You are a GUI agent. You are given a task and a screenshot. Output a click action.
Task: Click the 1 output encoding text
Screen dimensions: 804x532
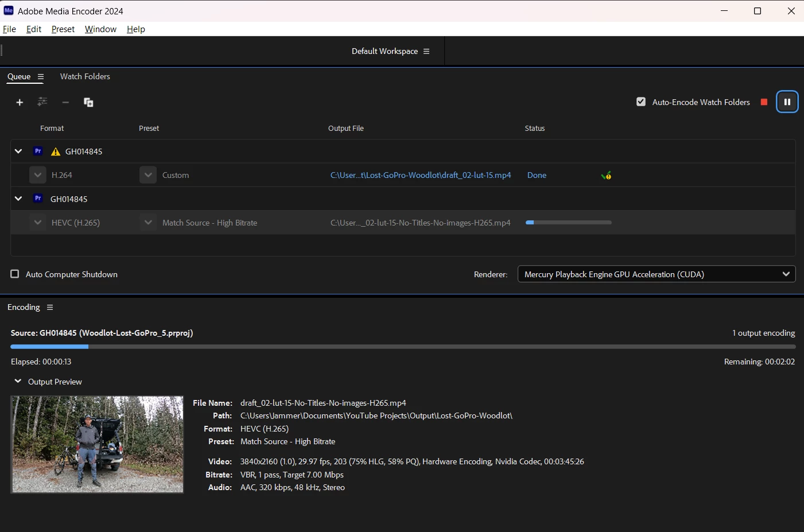[x=763, y=333]
